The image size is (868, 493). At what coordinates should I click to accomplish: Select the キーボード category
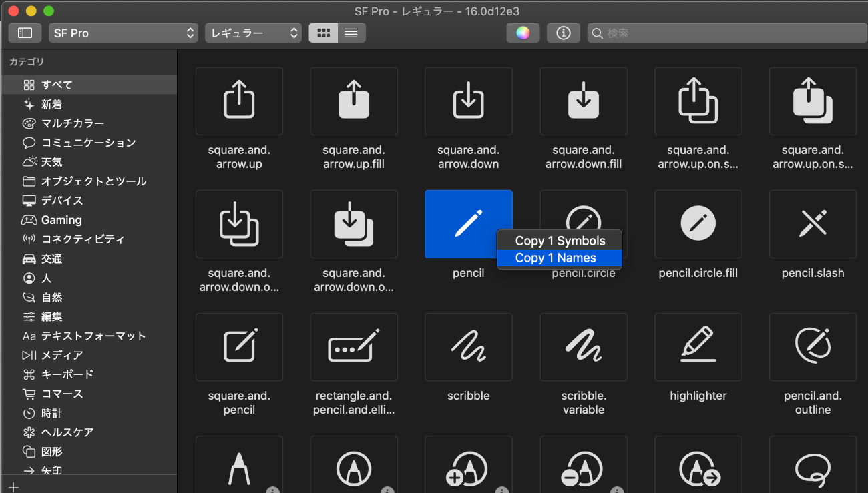click(x=89, y=375)
